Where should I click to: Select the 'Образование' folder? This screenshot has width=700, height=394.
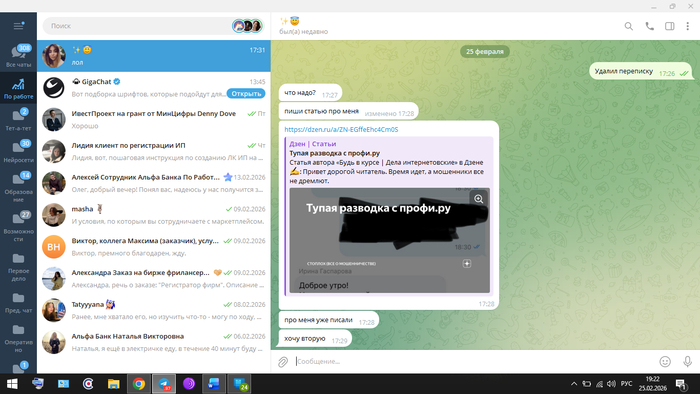[18, 187]
